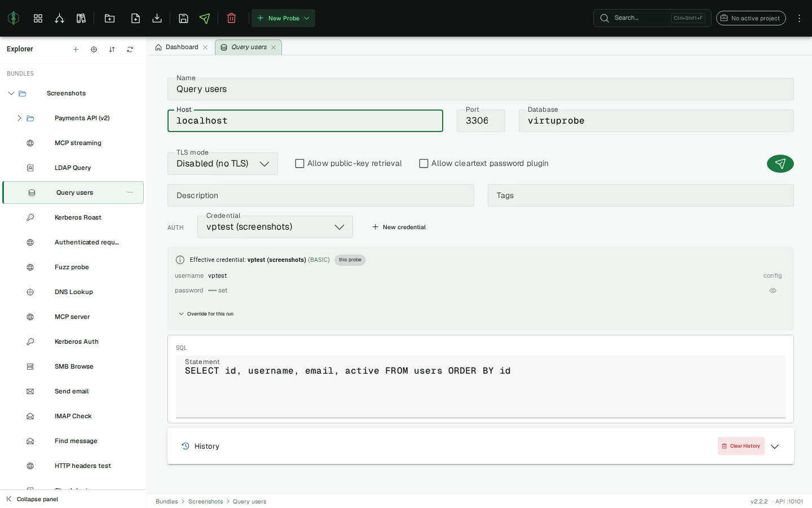
Task: Click New credential button
Action: pos(399,227)
